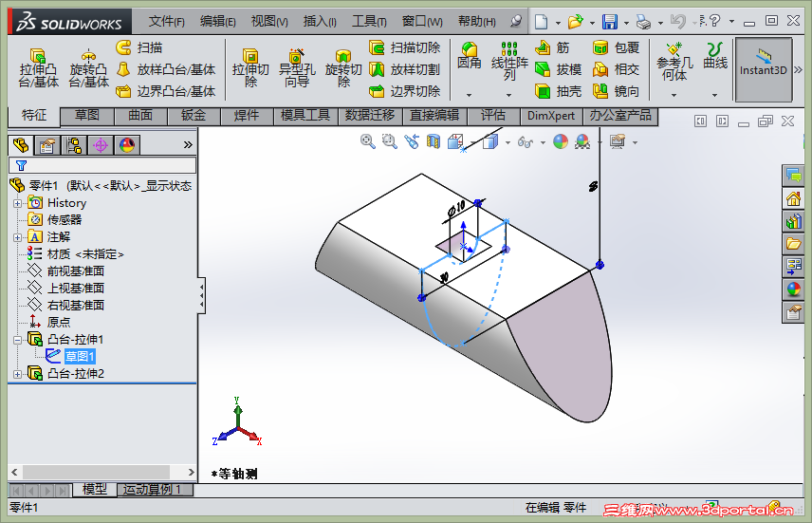Click the 抽壳 shell tool
Screen dimensions: 812x523
click(x=558, y=91)
